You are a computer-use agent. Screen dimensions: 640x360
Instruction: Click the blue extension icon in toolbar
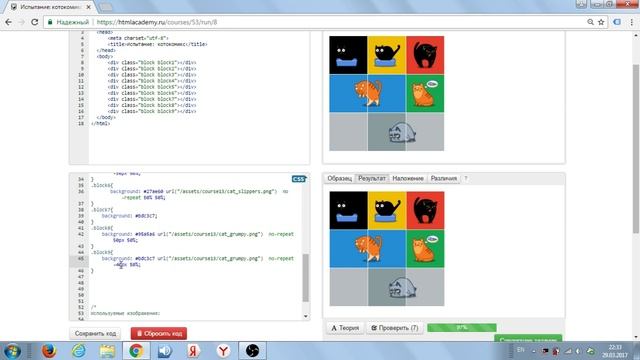tap(617, 22)
